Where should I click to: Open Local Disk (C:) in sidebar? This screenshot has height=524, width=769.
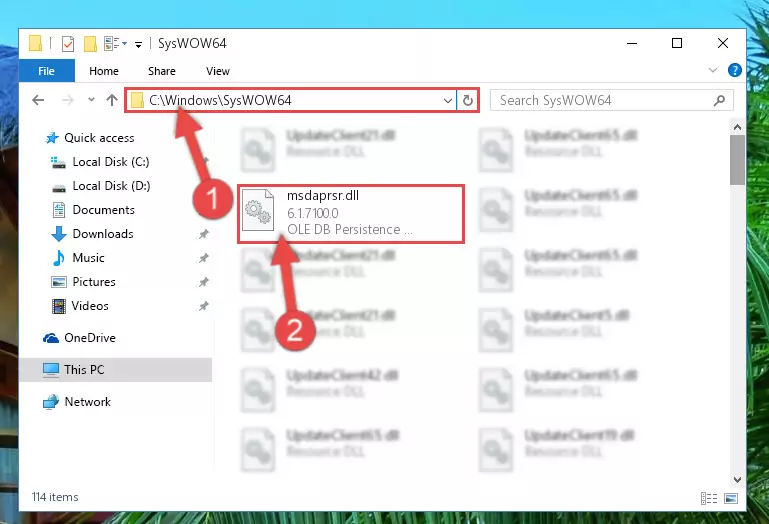coord(111,162)
